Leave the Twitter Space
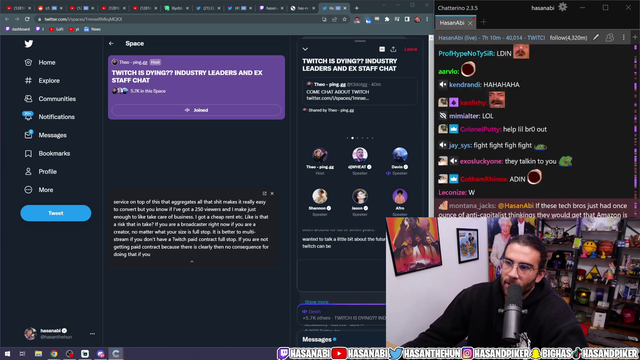Screen dimensions: 640x360 click(x=411, y=49)
